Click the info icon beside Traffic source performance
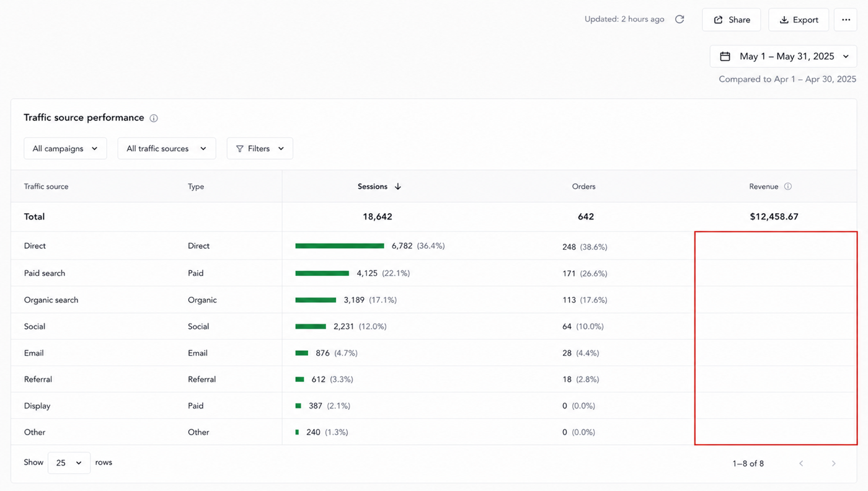 click(x=154, y=118)
